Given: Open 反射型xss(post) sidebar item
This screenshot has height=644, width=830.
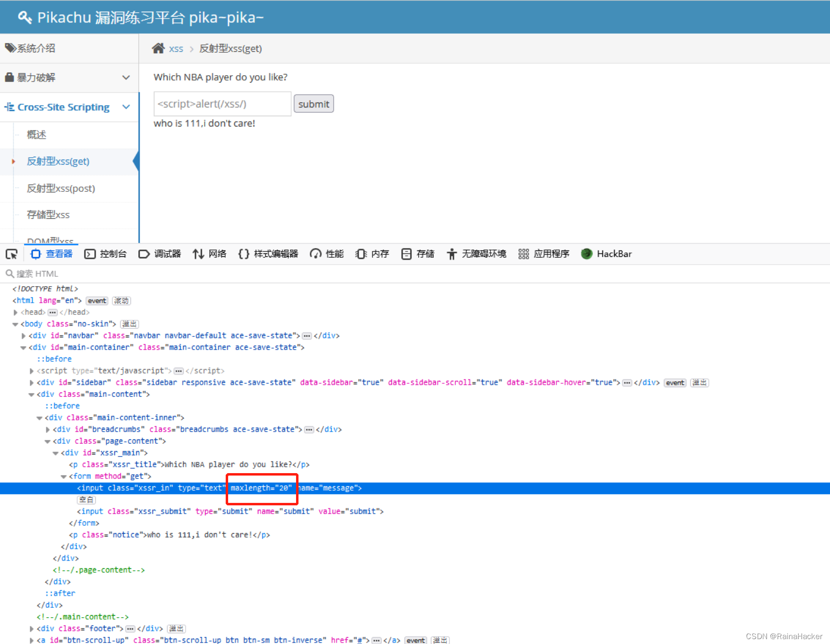Looking at the screenshot, I should (x=61, y=188).
